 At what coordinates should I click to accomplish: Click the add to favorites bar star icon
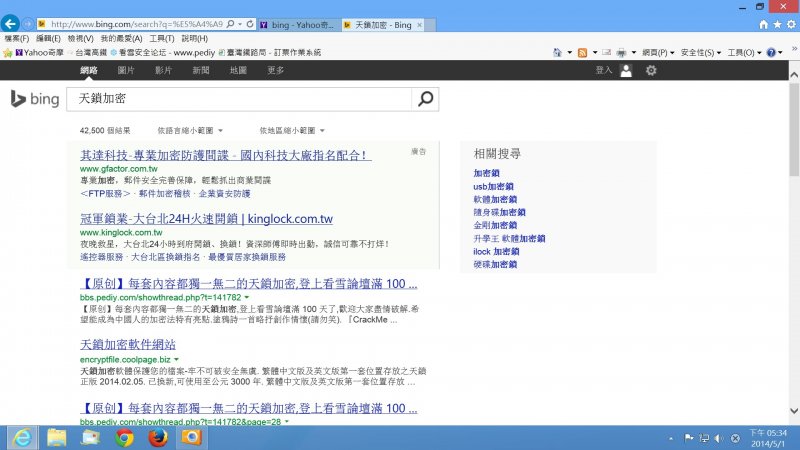click(7, 53)
